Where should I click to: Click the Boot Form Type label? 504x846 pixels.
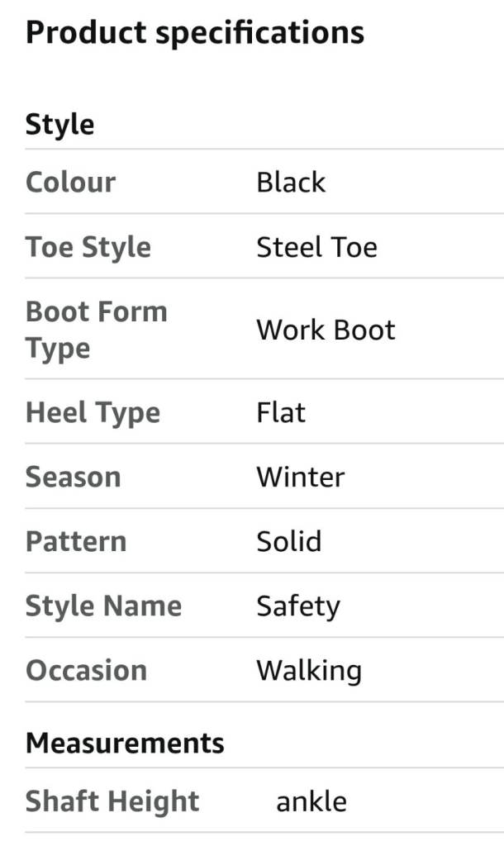[97, 330]
